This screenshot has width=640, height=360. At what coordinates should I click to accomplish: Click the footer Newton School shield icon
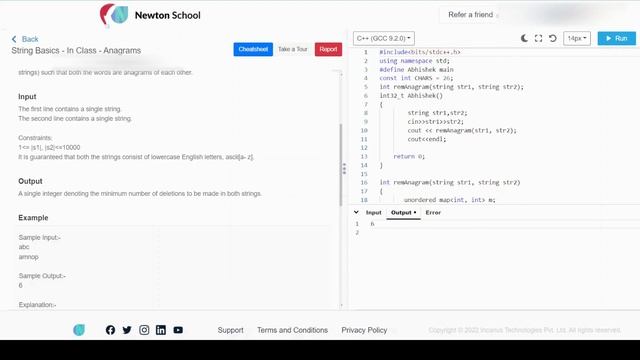click(79, 330)
